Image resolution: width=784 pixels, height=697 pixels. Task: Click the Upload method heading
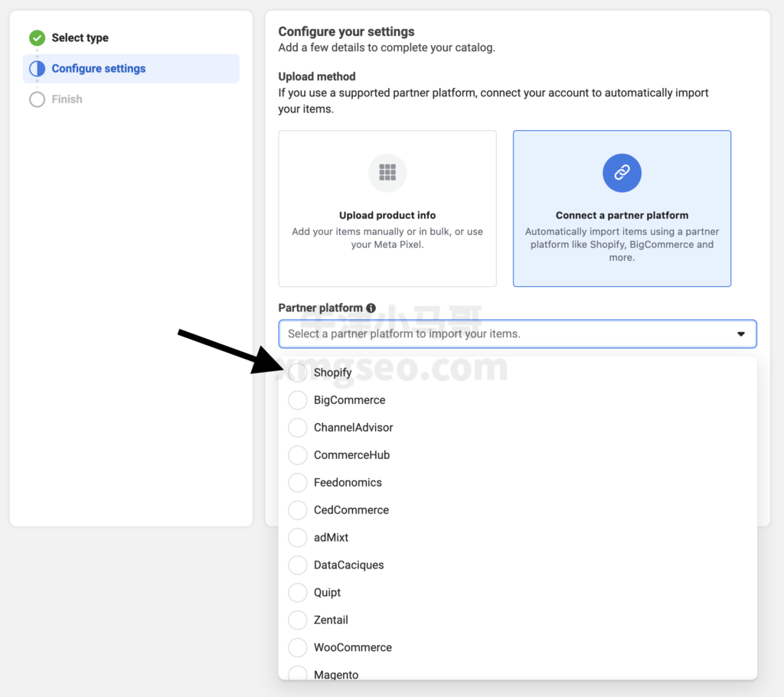[x=317, y=77]
